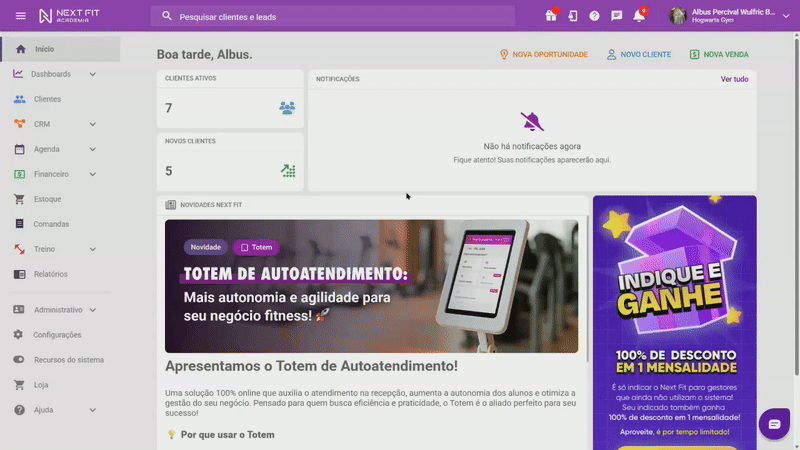Click the Estoque cart icon
The image size is (800, 450).
(x=19, y=199)
